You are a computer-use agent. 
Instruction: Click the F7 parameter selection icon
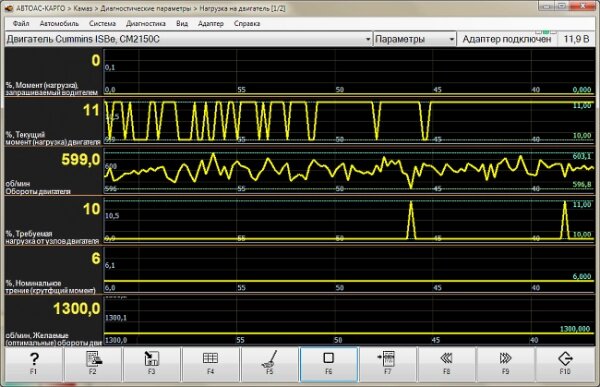(x=388, y=364)
